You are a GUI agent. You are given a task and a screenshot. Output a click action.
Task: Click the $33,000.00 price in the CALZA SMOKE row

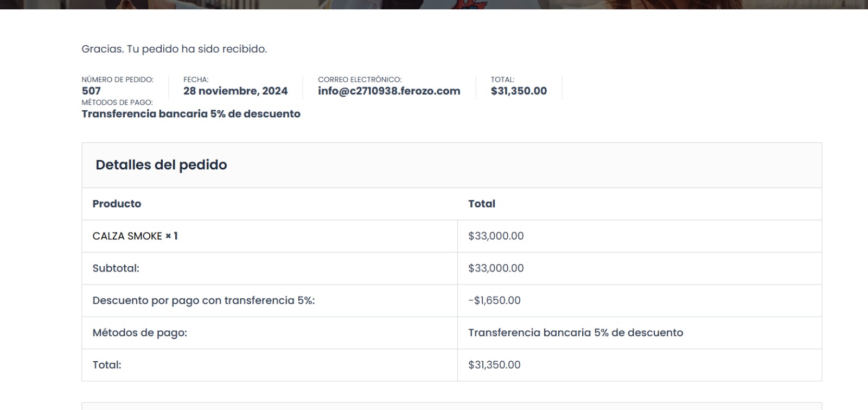click(x=496, y=236)
